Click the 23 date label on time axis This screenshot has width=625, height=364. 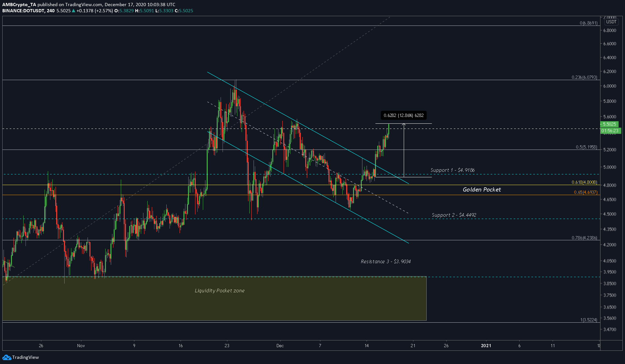pos(227,346)
